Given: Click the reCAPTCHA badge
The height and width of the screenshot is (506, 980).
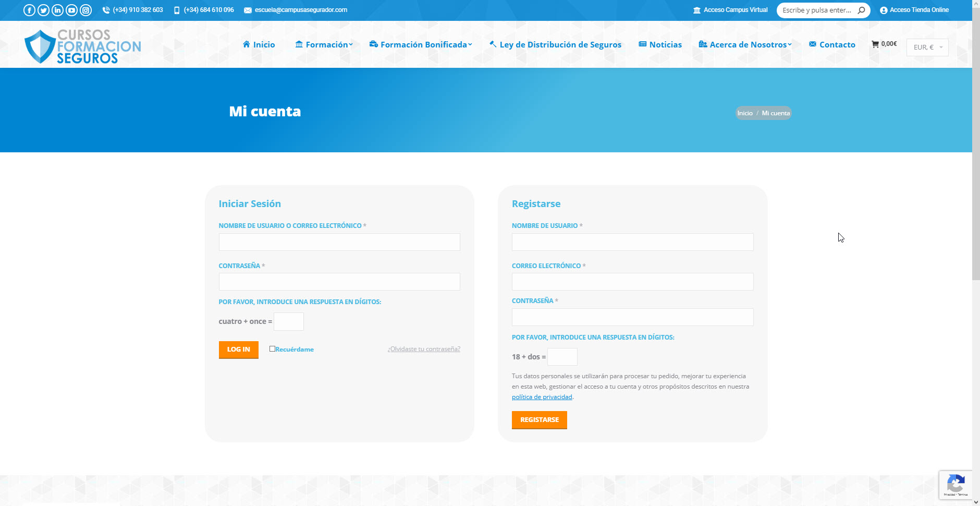Looking at the screenshot, I should [955, 485].
